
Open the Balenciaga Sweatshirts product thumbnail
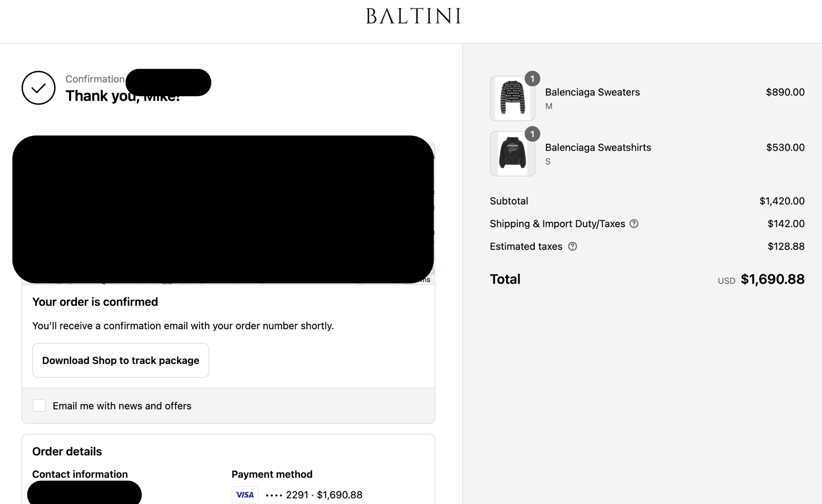pos(512,154)
